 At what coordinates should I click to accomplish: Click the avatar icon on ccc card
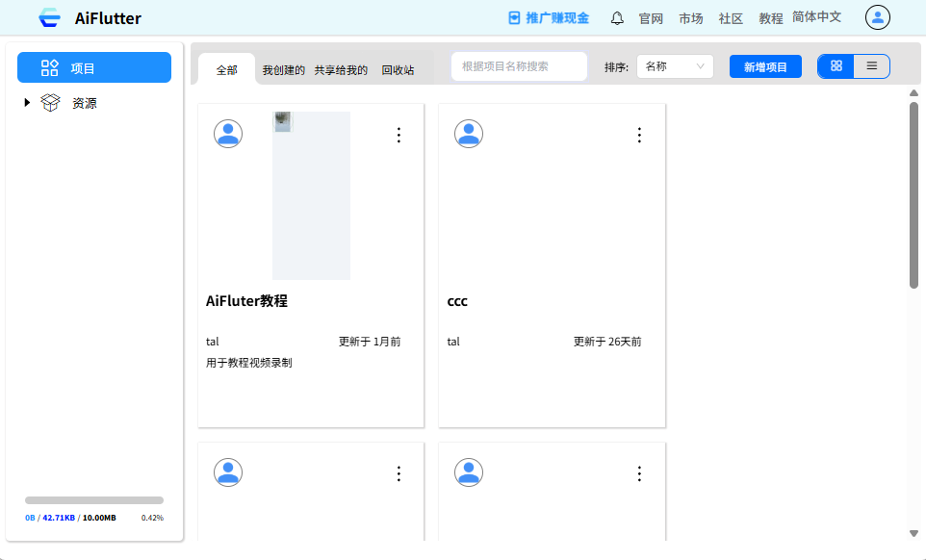click(x=469, y=134)
